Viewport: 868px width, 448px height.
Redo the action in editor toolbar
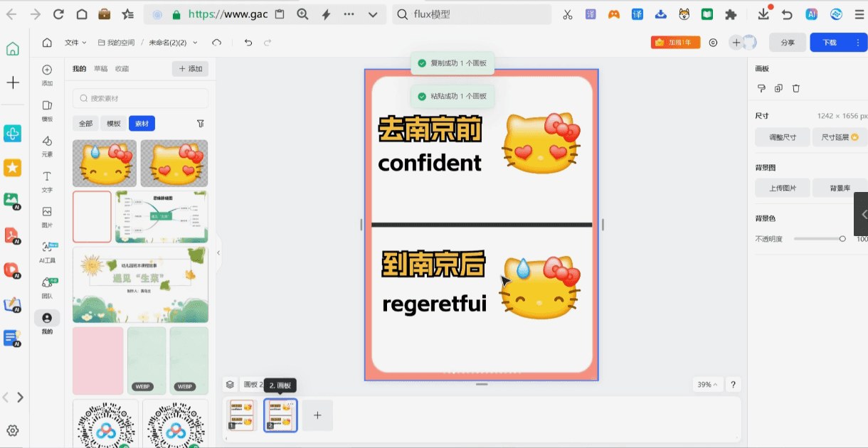click(x=268, y=43)
